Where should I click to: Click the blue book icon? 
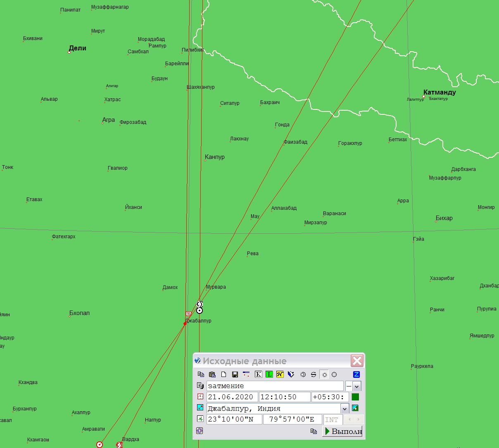point(291,375)
